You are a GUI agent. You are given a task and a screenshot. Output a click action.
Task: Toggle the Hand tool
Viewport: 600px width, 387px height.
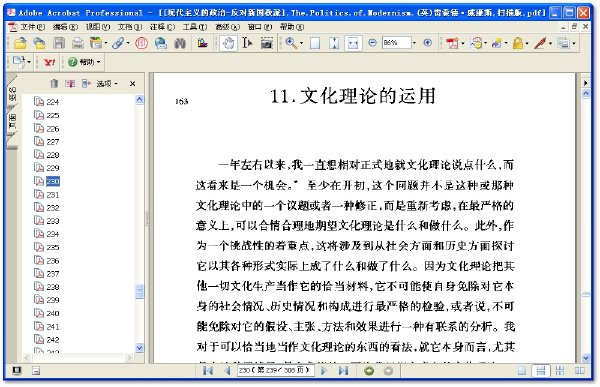228,43
